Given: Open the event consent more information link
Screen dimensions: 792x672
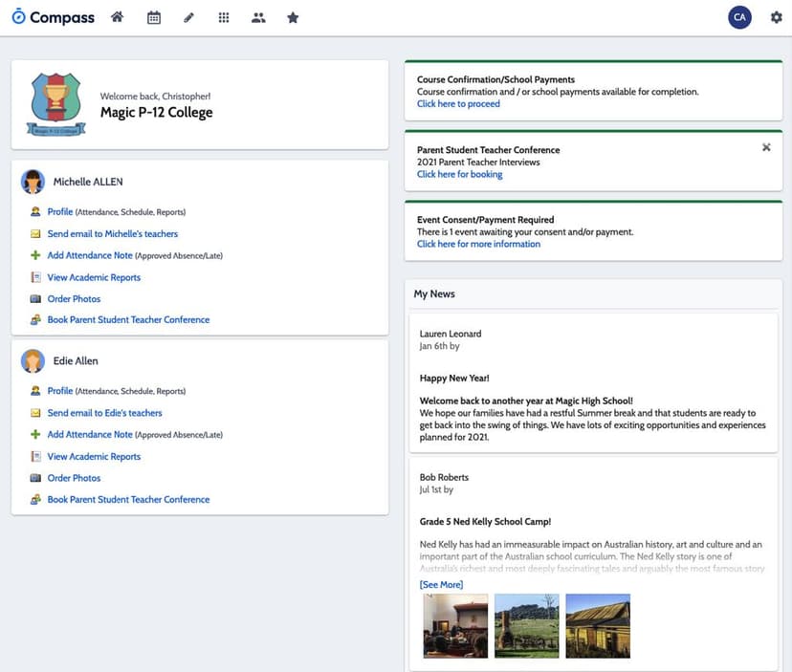Looking at the screenshot, I should pos(478,244).
